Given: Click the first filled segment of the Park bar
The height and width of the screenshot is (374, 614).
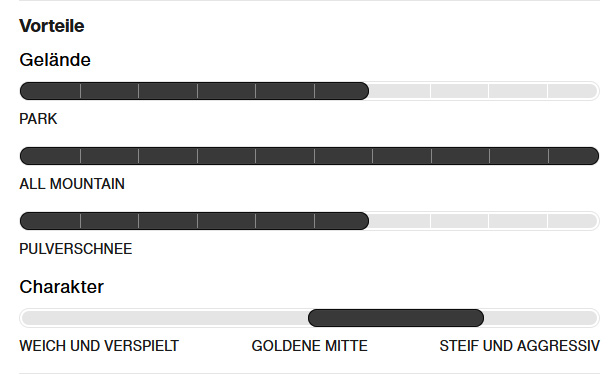Looking at the screenshot, I should pyautogui.click(x=50, y=91).
